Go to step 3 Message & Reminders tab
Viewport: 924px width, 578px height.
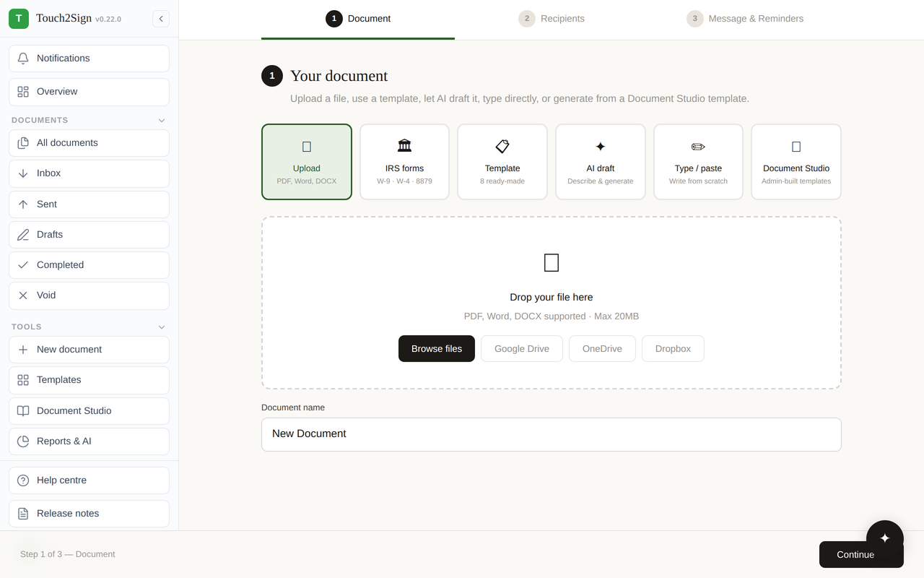coord(745,19)
